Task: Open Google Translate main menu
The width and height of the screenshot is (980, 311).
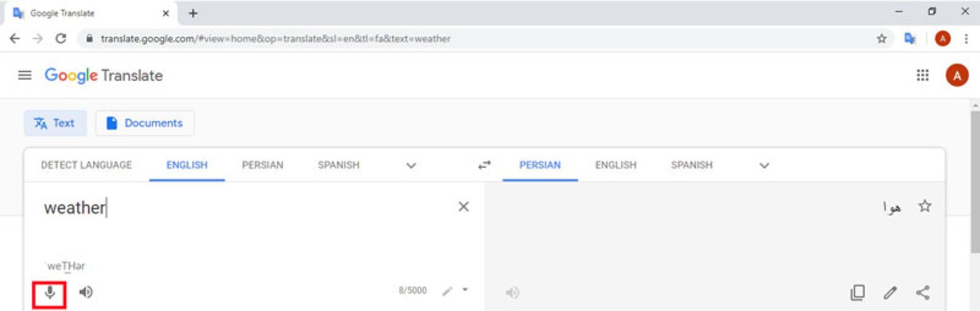Action: 24,75
